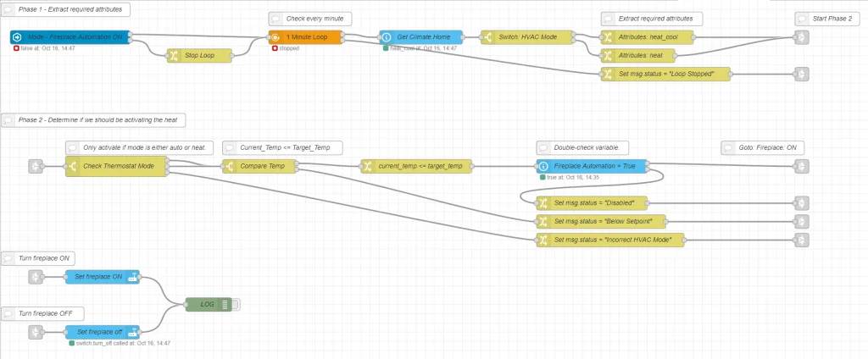The height and width of the screenshot is (359, 868).
Task: Select the current_temp <= target_temp node
Action: (x=416, y=166)
